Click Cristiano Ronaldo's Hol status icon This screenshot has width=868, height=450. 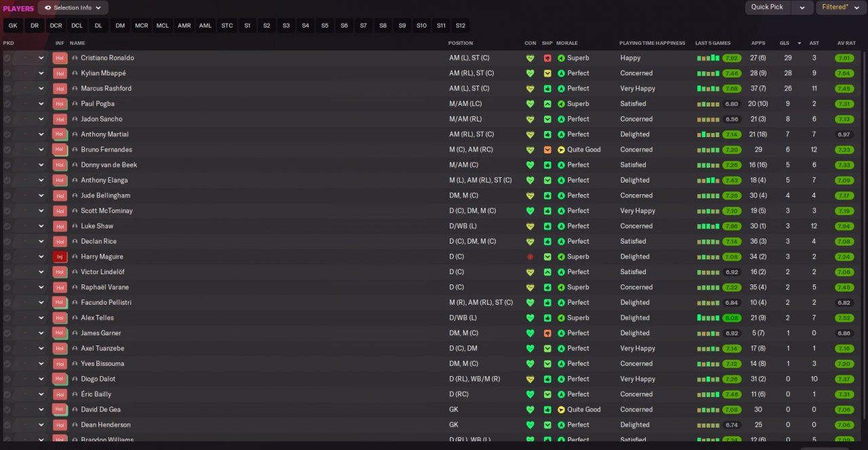tap(60, 58)
